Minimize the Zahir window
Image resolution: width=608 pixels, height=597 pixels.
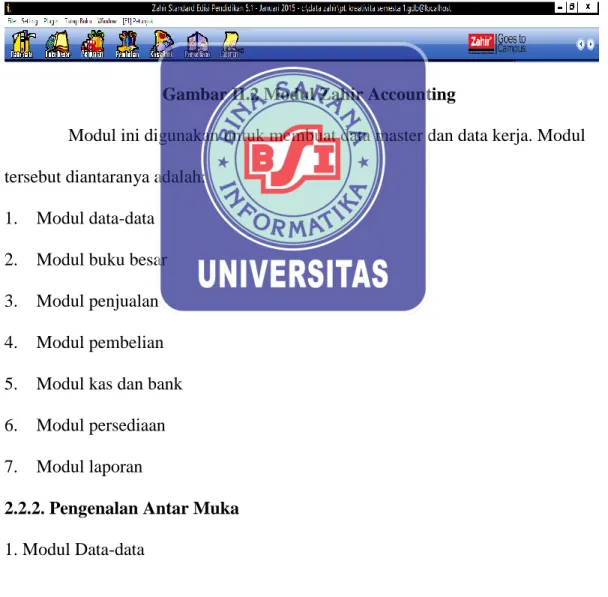[560, 7]
